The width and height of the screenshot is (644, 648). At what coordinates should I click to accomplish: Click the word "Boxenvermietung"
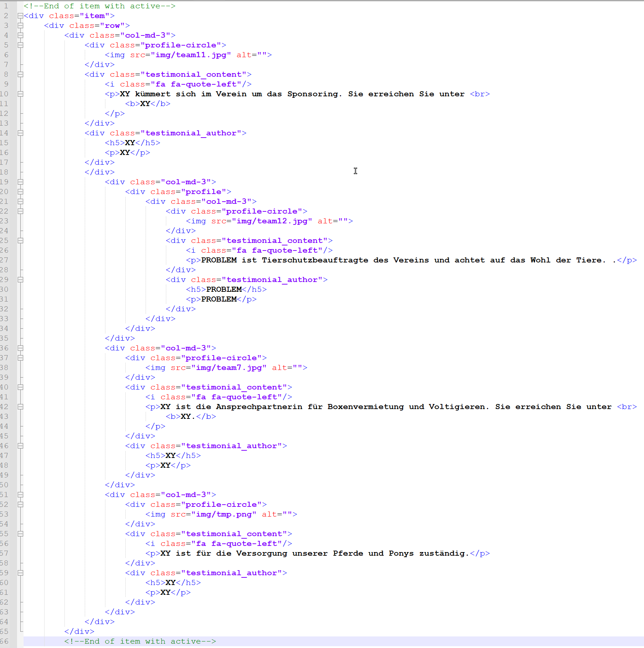pyautogui.click(x=365, y=407)
